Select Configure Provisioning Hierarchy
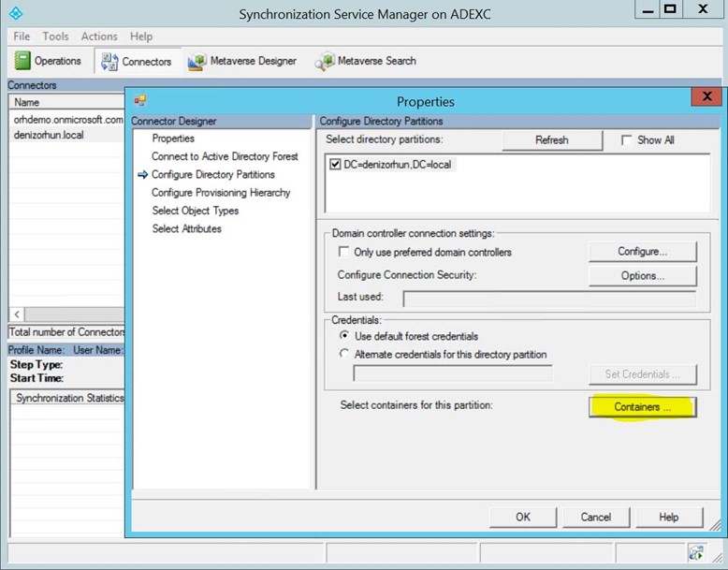Viewport: 728px width, 570px height. pyautogui.click(x=221, y=193)
